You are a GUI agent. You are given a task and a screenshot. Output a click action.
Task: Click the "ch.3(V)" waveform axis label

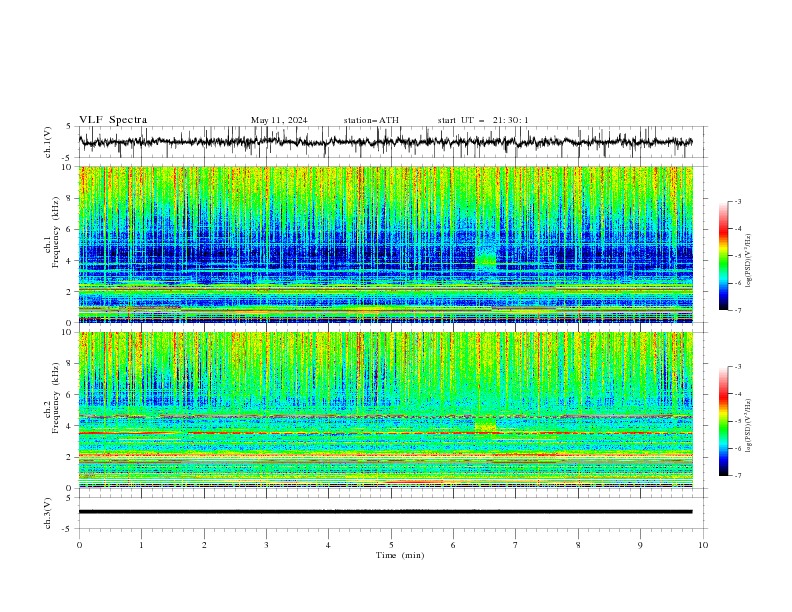pyautogui.click(x=48, y=513)
